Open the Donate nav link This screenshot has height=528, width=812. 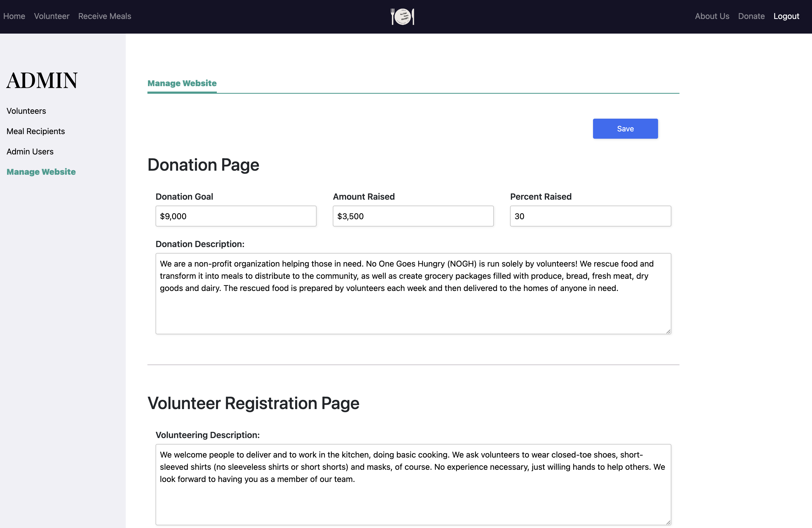pos(751,16)
